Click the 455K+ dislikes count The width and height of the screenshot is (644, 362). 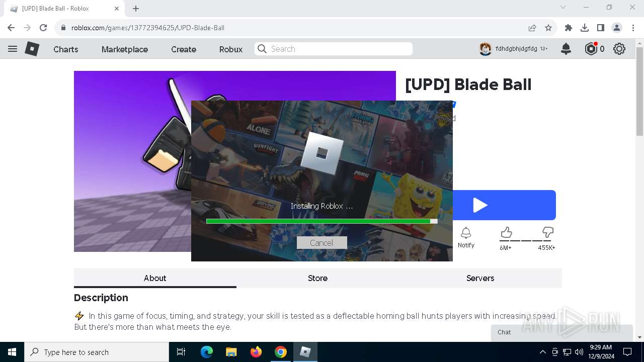coord(546,247)
